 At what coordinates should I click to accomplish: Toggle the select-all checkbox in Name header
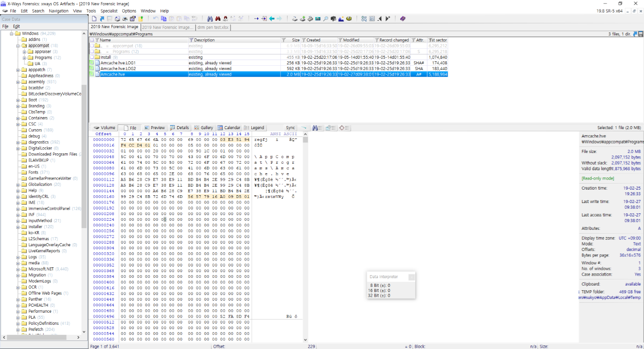pyautogui.click(x=92, y=40)
